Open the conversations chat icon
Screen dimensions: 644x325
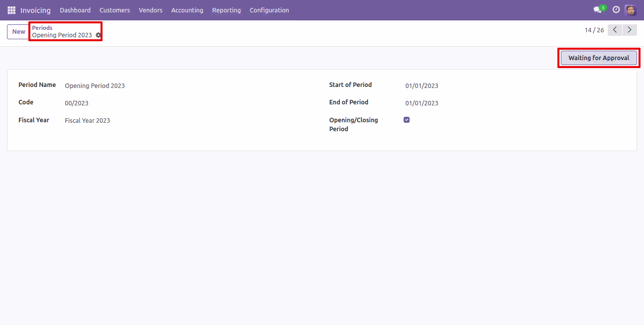(598, 10)
